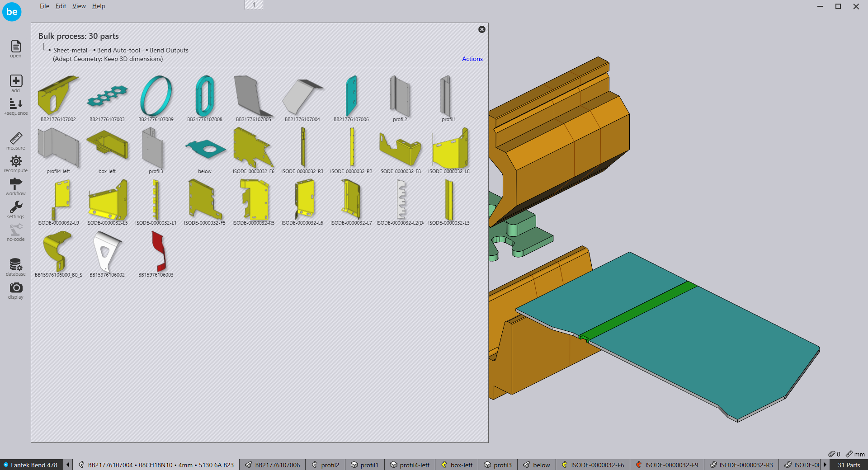Screen dimensions: 868x470
Task: Select the BB21776107009 ring thumbnail
Action: tap(156, 97)
